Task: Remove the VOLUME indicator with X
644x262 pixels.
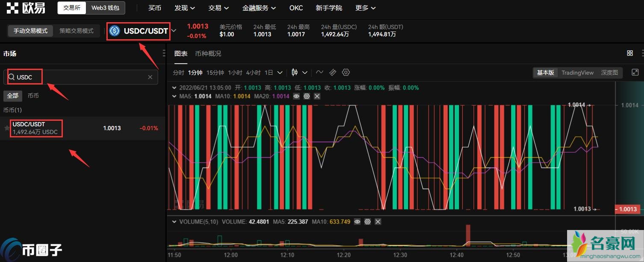Action: tap(378, 222)
